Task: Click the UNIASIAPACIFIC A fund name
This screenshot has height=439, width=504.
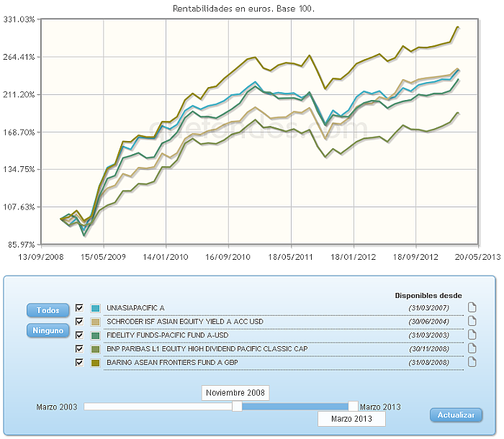Action: [x=135, y=308]
